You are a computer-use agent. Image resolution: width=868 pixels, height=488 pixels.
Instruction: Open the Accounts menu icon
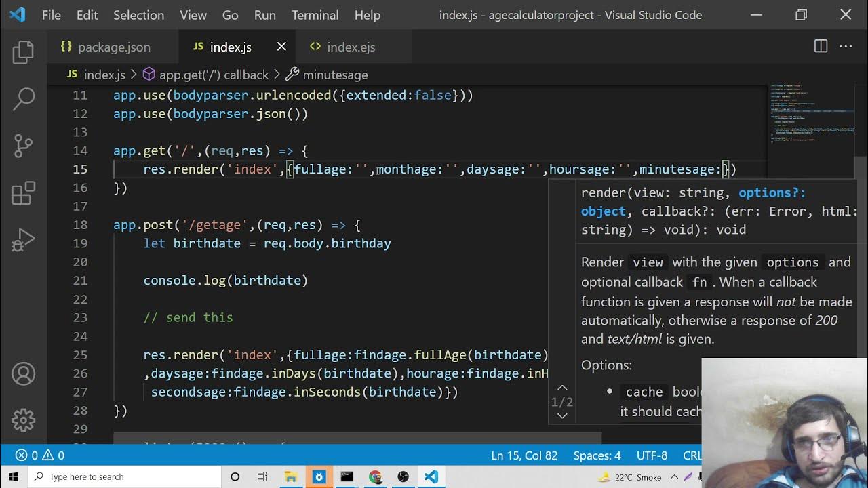coord(23,374)
